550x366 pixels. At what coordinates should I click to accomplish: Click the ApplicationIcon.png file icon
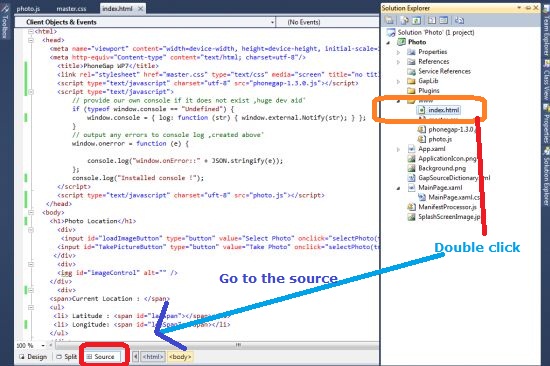click(x=411, y=159)
